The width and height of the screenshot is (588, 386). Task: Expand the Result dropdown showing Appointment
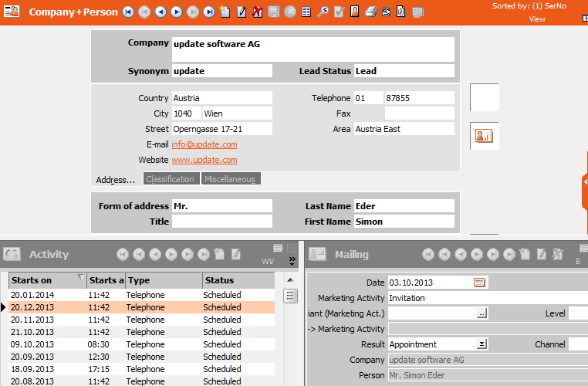click(482, 344)
